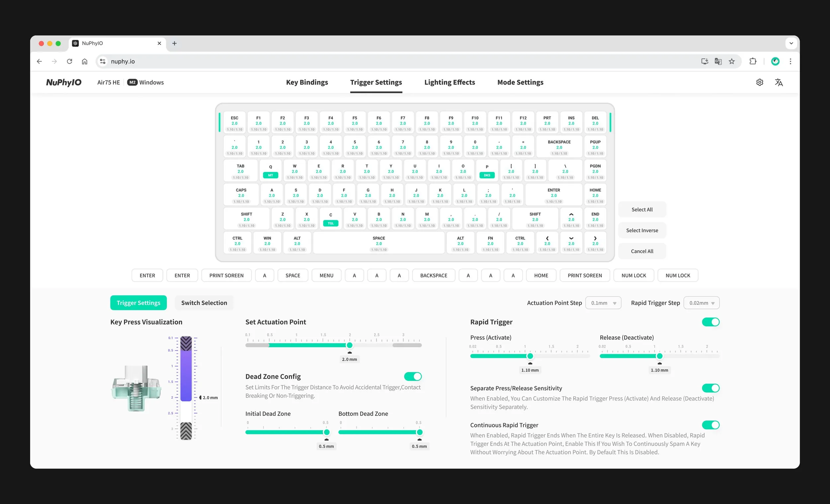Click the Select All button
This screenshot has width=830, height=504.
click(x=642, y=209)
